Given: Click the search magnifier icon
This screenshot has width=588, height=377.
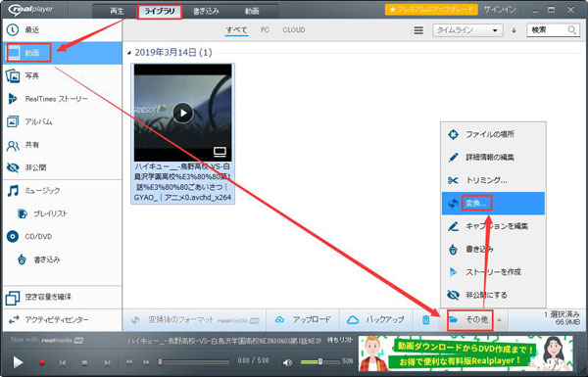Looking at the screenshot, I should pyautogui.click(x=572, y=30).
